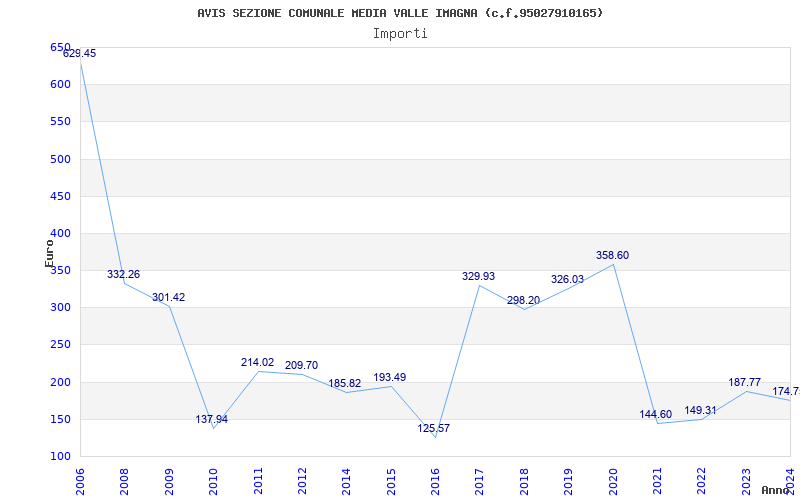This screenshot has width=800, height=500.
Task: Select y-axis value 500
Action: [60, 159]
